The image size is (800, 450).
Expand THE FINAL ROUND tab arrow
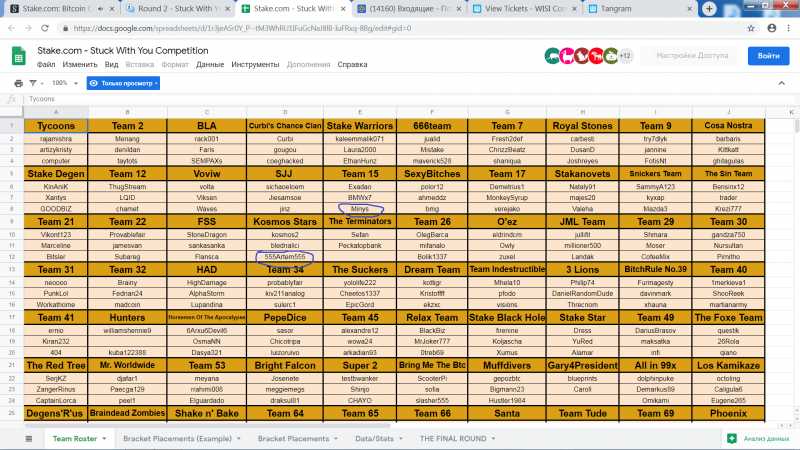tap(493, 439)
